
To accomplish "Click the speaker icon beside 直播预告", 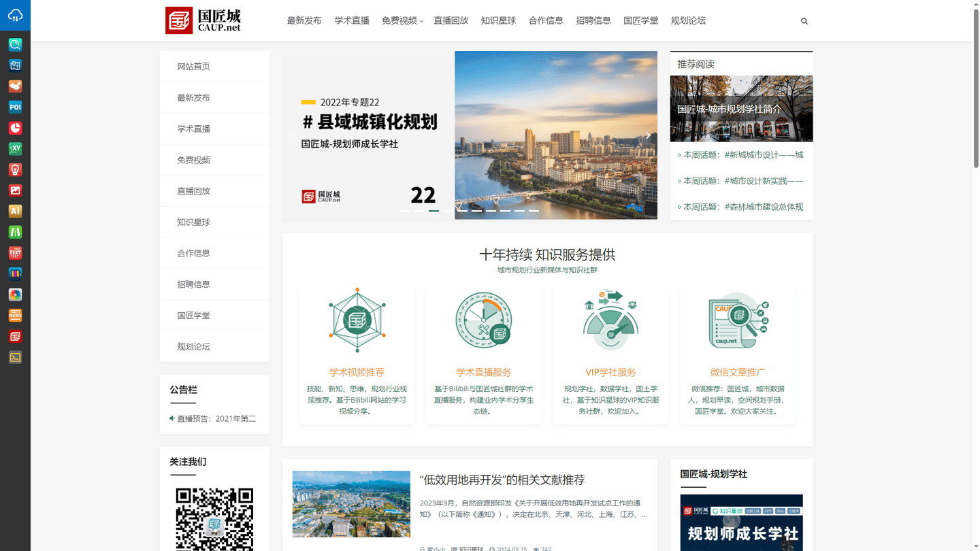I will [x=172, y=418].
